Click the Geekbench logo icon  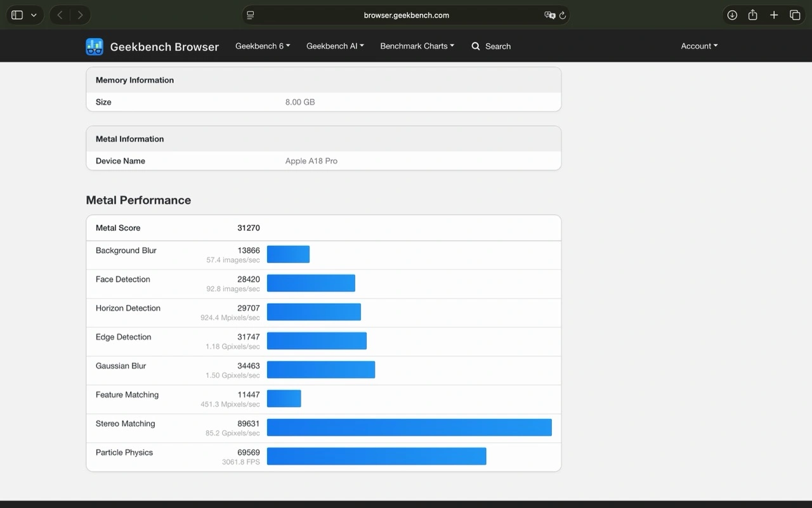(x=95, y=46)
